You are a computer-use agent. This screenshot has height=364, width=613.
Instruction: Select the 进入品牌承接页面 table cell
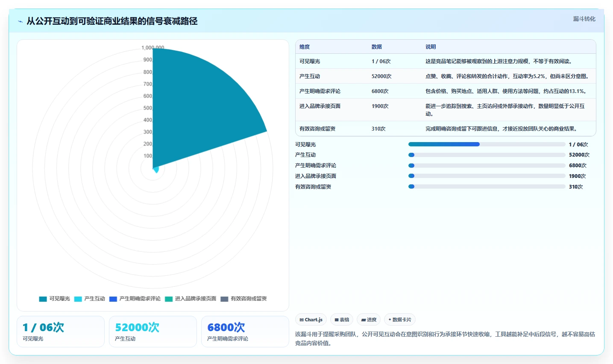320,106
